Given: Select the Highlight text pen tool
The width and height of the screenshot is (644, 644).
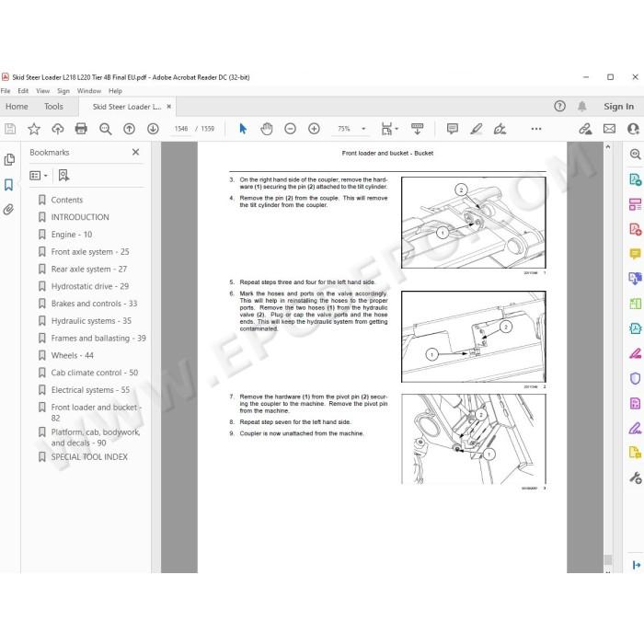Looking at the screenshot, I should click(x=476, y=129).
